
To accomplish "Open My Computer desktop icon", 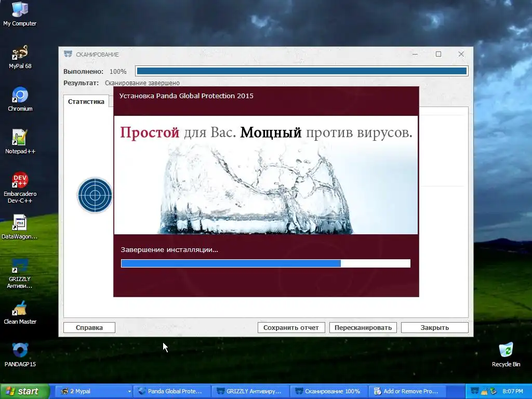I will click(20, 14).
